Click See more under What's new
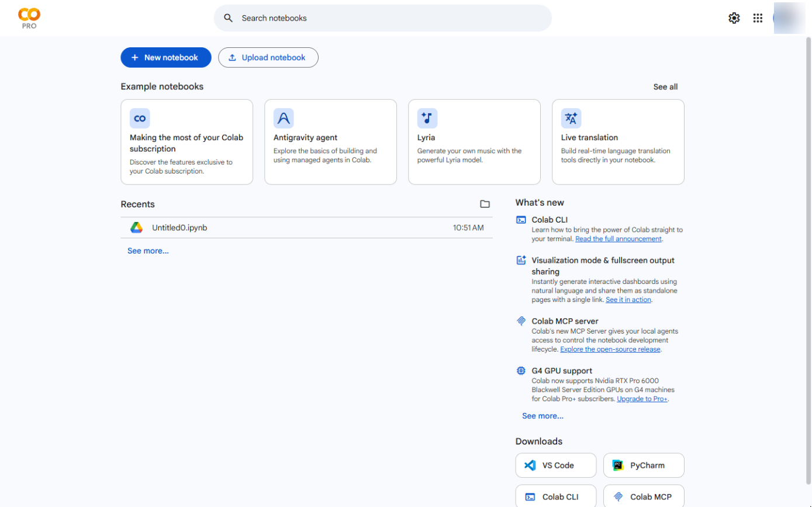Screen dimensions: 812x507 (543, 416)
